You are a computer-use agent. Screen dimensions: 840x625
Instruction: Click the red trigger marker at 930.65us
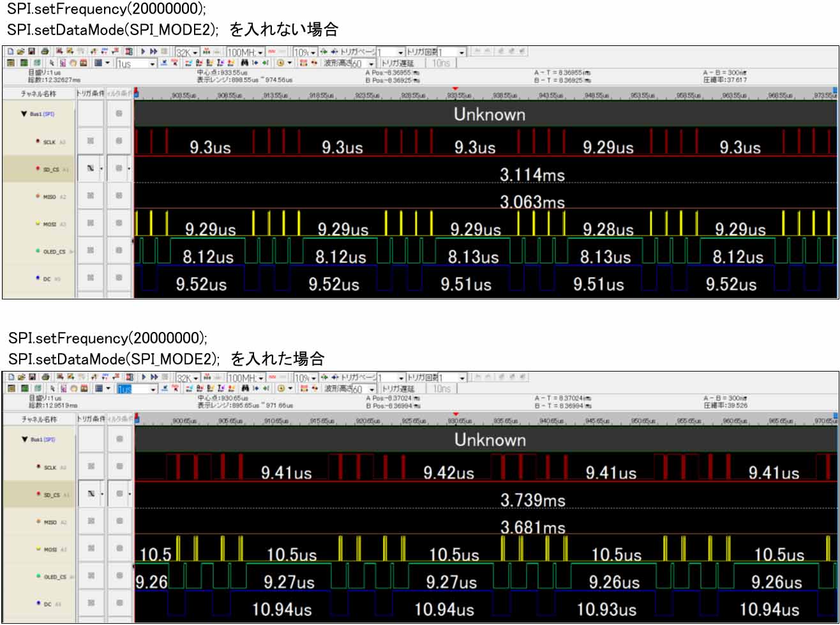[454, 414]
